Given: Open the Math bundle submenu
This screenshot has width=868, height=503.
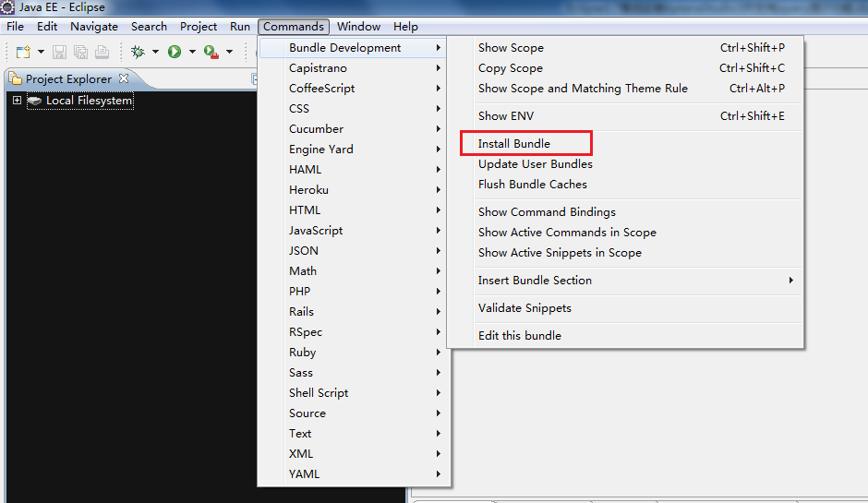Looking at the screenshot, I should pyautogui.click(x=354, y=271).
